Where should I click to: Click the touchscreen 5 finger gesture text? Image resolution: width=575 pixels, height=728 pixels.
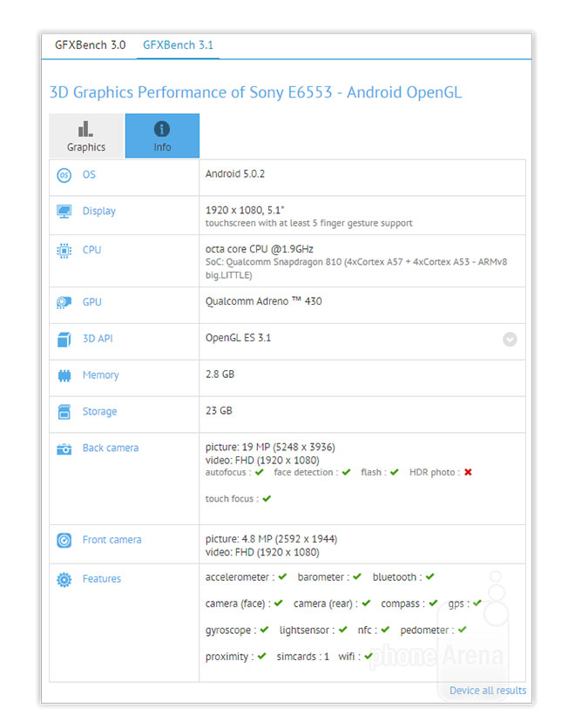(x=309, y=223)
